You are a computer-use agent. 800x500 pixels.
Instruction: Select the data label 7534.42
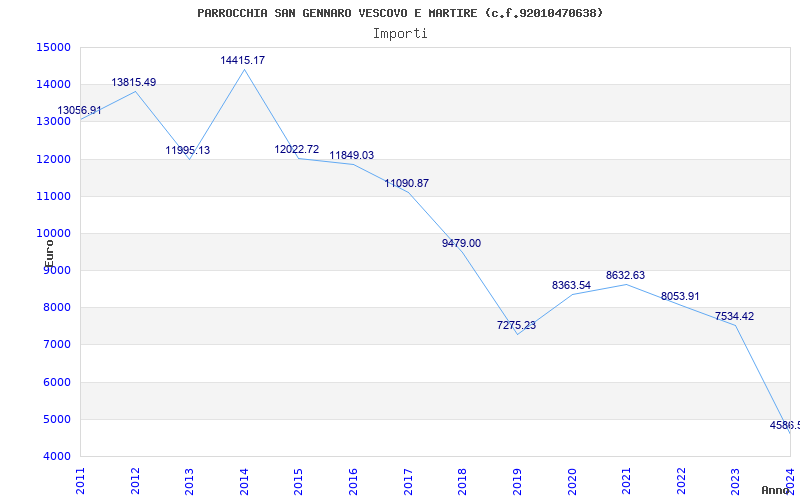click(734, 316)
